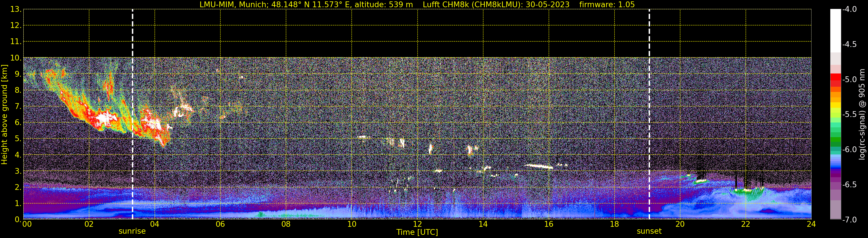The height and width of the screenshot is (238, 868).
Task: Click the yellow band of the colorbar
Action: [835, 105]
